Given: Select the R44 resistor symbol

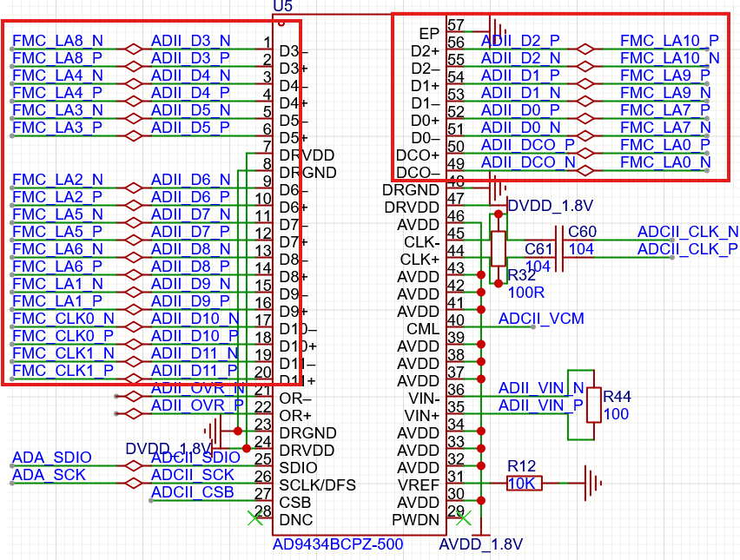Looking at the screenshot, I should 594,405.
